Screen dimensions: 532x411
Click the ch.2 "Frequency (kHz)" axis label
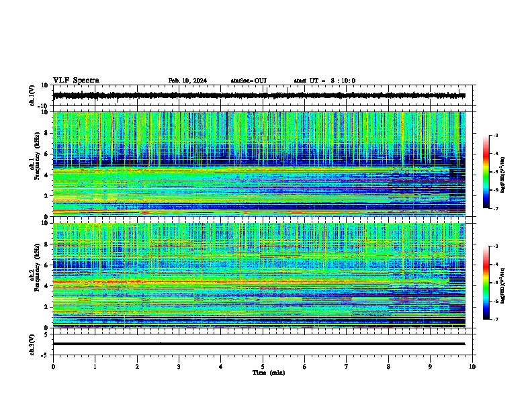coord(37,267)
